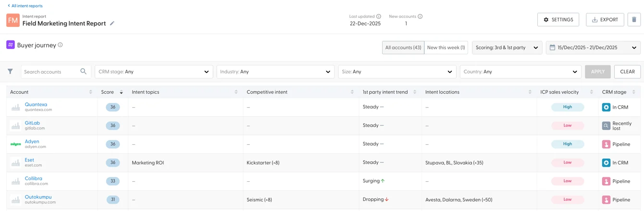Open the Country filter dropdown
Screen dimensions: 644x211
tap(520, 72)
